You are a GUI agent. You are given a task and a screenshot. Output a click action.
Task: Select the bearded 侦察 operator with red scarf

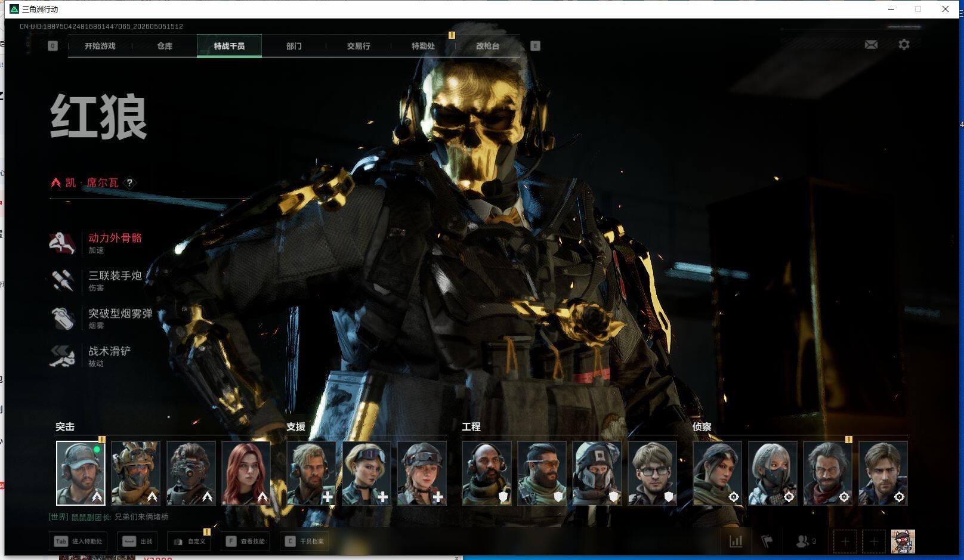(827, 473)
